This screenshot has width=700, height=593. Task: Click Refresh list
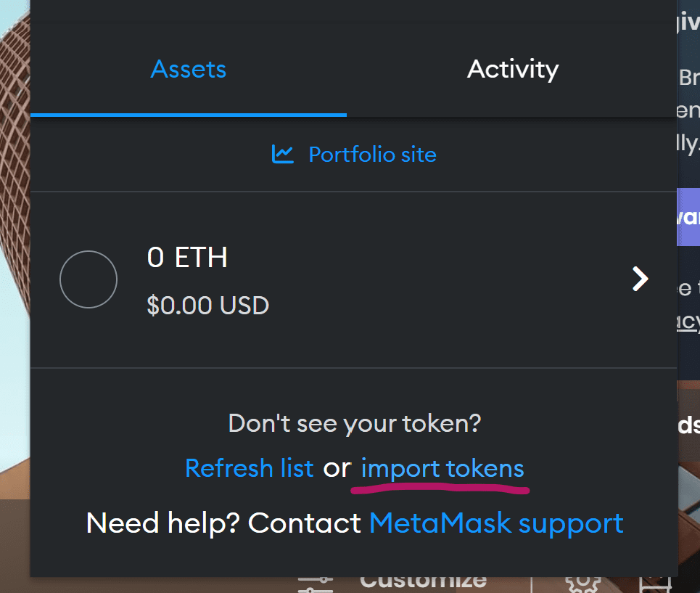click(x=249, y=468)
